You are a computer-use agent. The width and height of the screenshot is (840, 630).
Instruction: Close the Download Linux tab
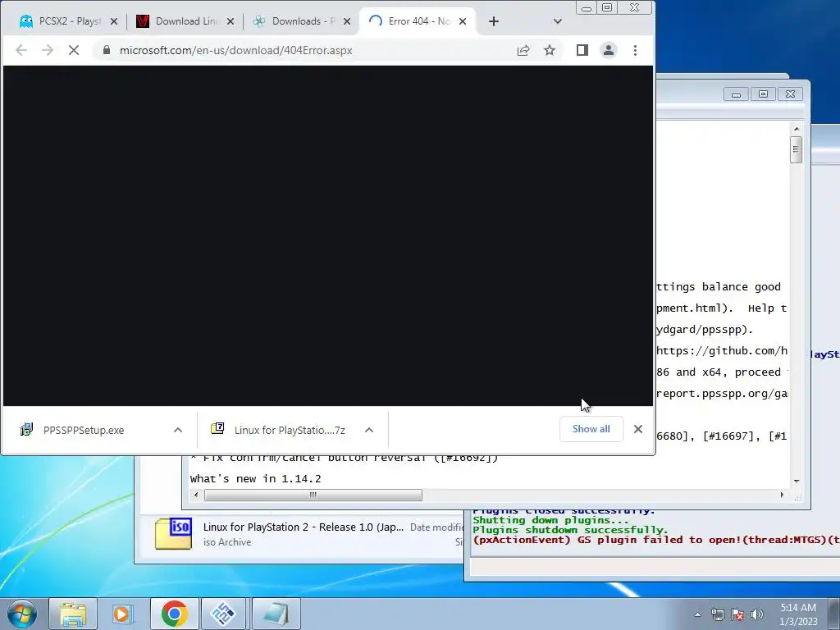point(231,21)
